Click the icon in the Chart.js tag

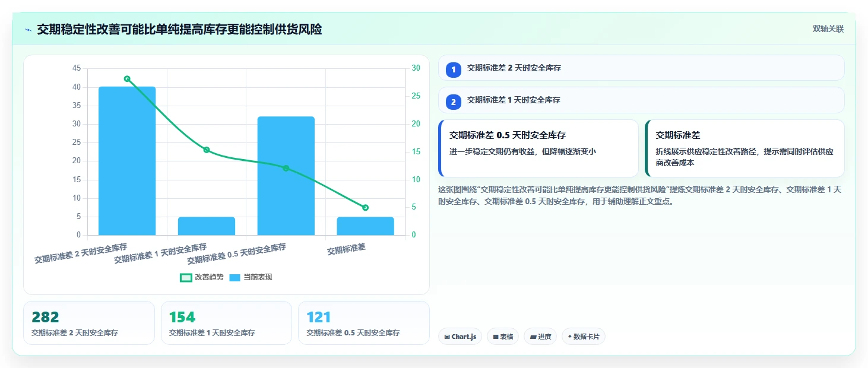click(446, 337)
